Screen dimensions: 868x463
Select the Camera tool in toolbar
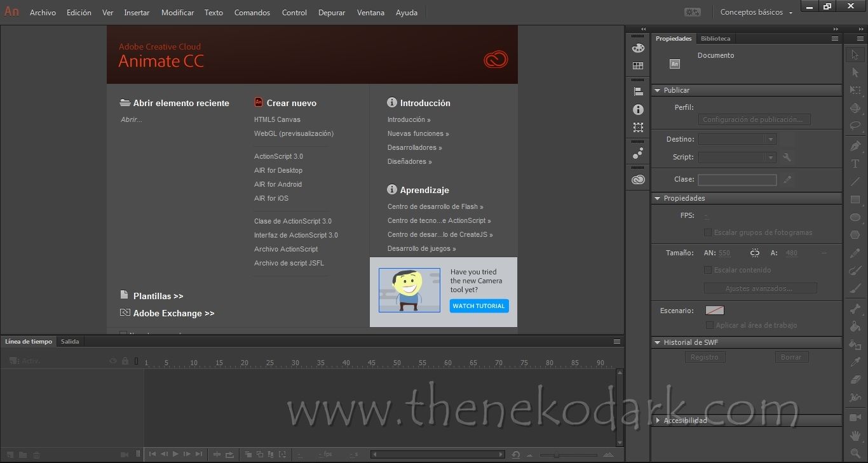point(855,418)
